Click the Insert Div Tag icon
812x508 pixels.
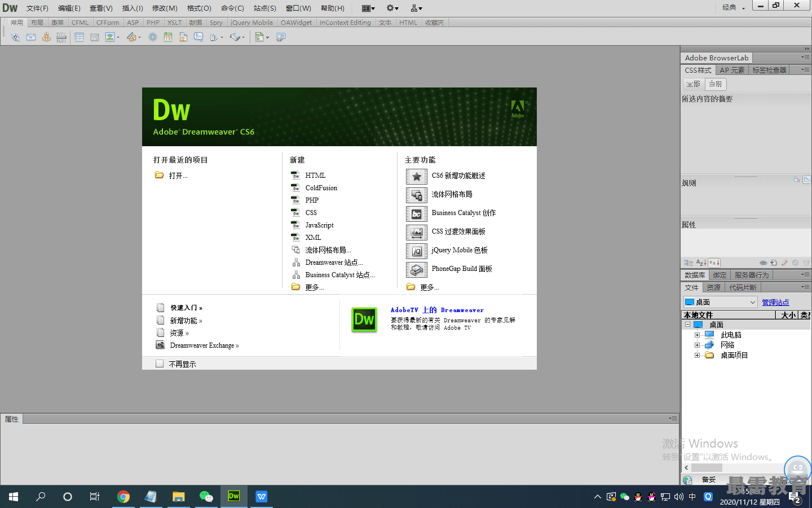95,37
